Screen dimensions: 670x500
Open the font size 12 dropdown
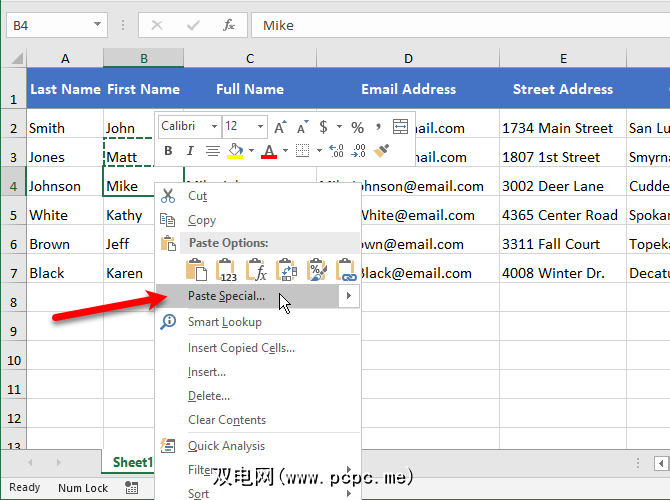click(x=260, y=126)
